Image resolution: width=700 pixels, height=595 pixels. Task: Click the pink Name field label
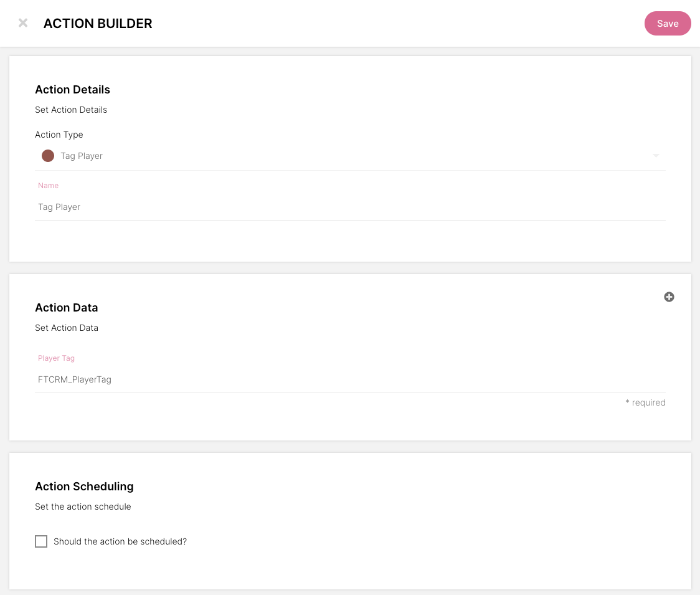coord(48,186)
